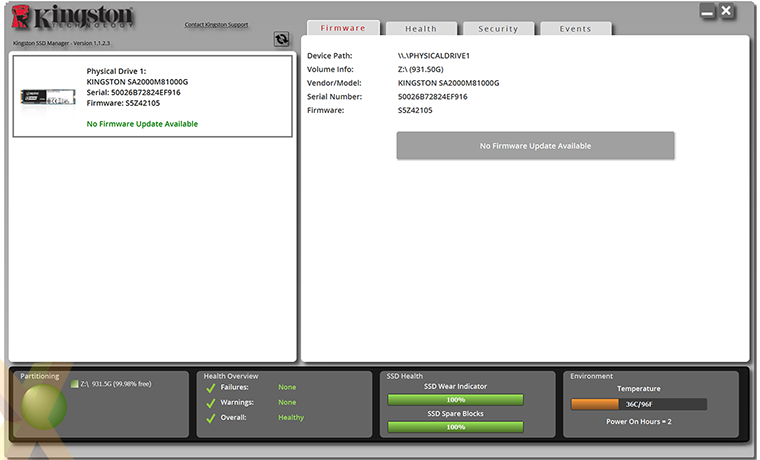Click the green partition pie chart
The image size is (760, 460).
click(44, 406)
